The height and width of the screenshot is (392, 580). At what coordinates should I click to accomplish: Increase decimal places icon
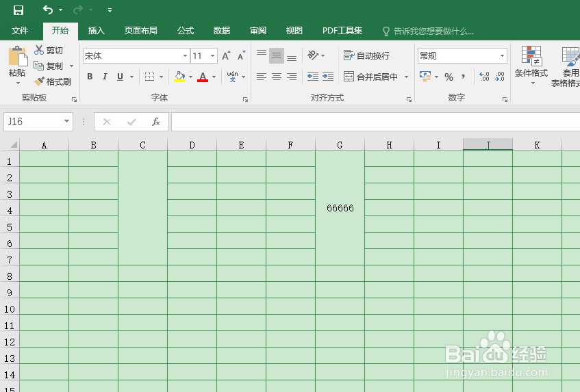point(484,77)
